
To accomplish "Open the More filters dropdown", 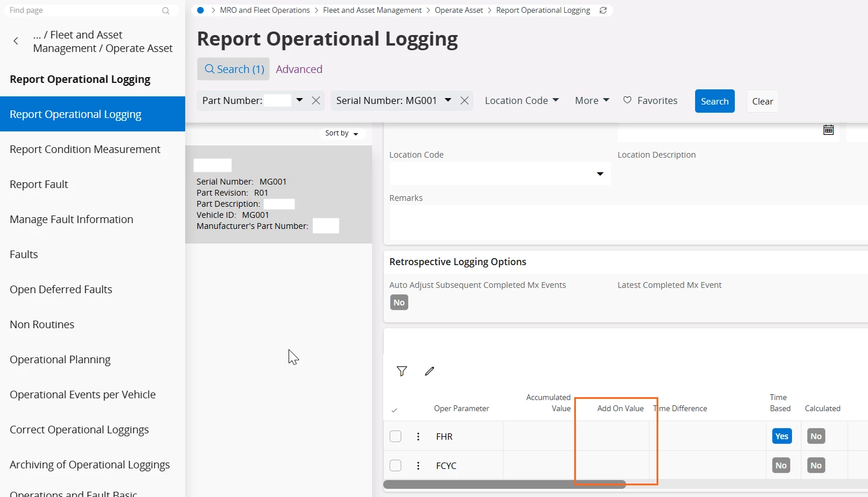I will coord(592,100).
